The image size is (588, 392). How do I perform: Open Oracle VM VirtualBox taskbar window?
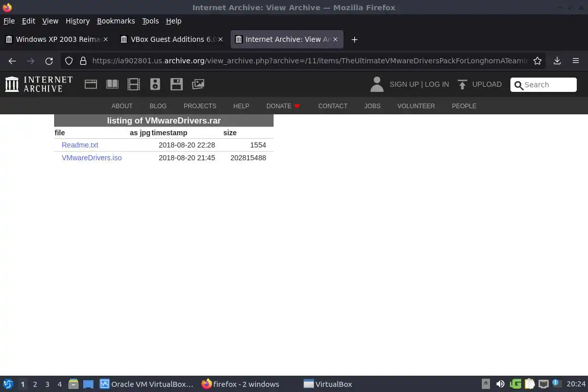[x=146, y=384]
